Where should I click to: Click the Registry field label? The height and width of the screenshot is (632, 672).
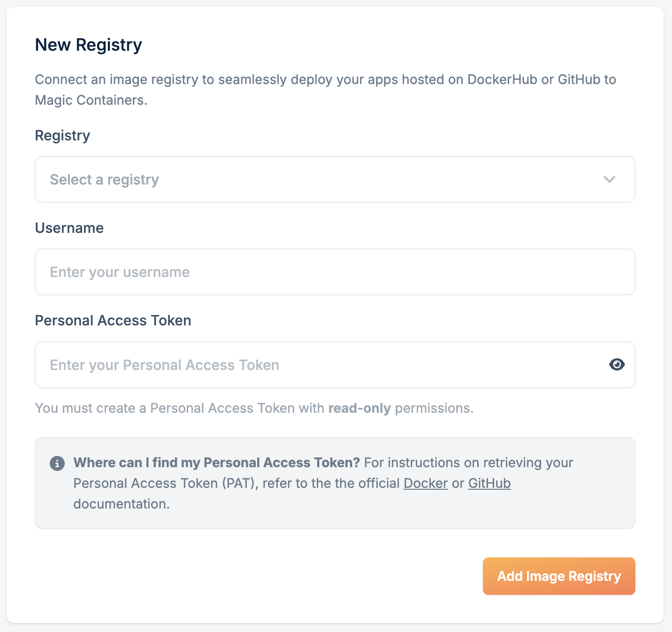[x=62, y=136]
